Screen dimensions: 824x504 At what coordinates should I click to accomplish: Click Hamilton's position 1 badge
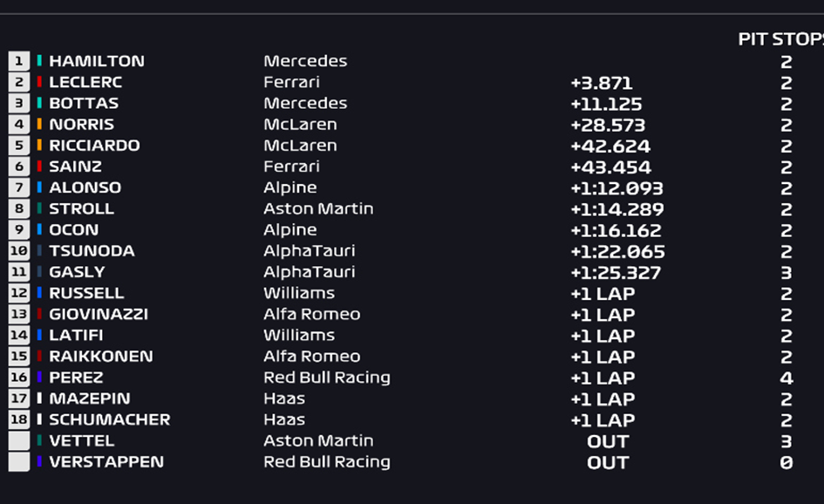pyautogui.click(x=19, y=61)
